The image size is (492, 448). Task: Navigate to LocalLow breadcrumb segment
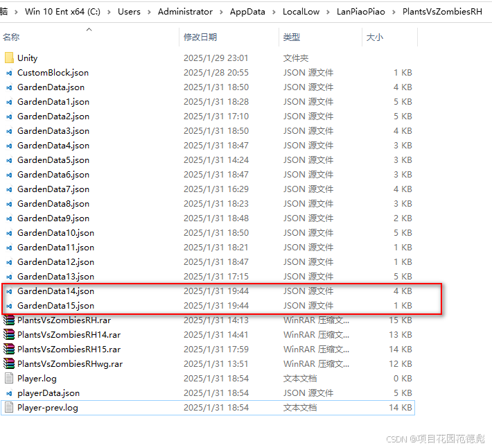click(301, 12)
